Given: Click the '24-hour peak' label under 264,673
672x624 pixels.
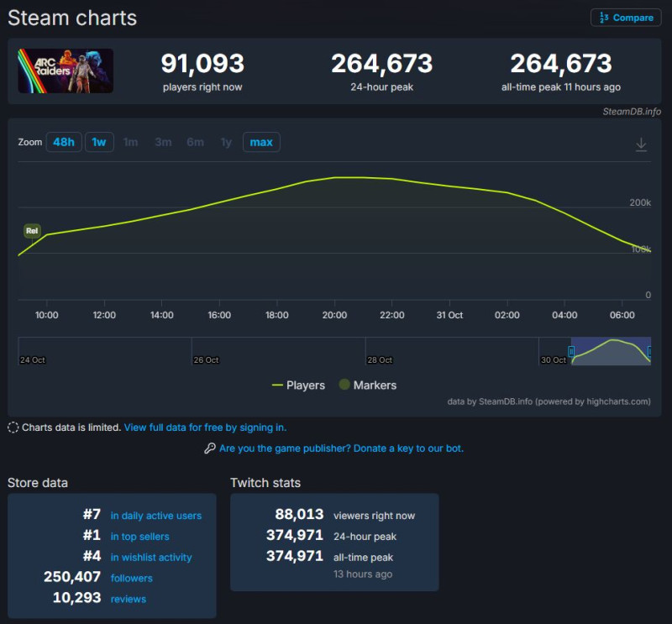Looking at the screenshot, I should [x=382, y=87].
